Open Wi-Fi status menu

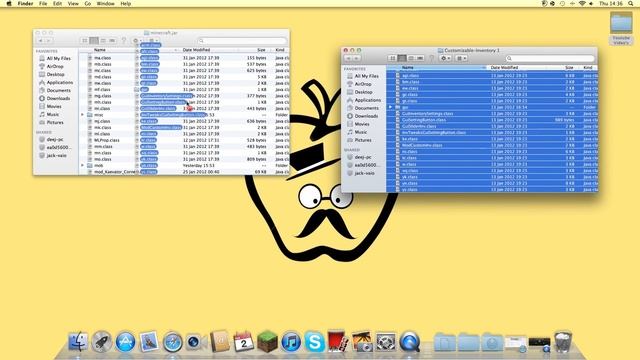(x=582, y=3)
